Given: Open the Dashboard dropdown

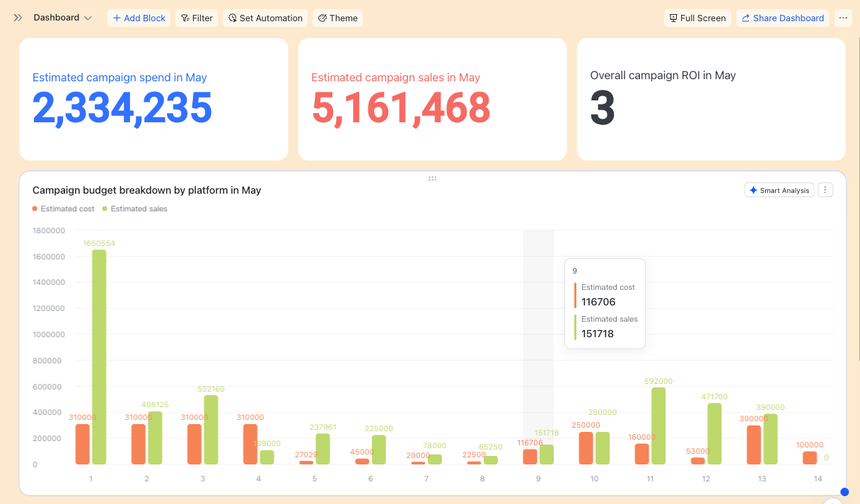Looking at the screenshot, I should [x=63, y=18].
